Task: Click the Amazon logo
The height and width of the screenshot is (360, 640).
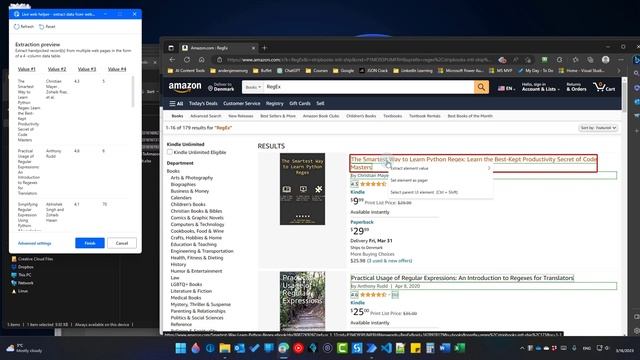Action: pyautogui.click(x=185, y=87)
